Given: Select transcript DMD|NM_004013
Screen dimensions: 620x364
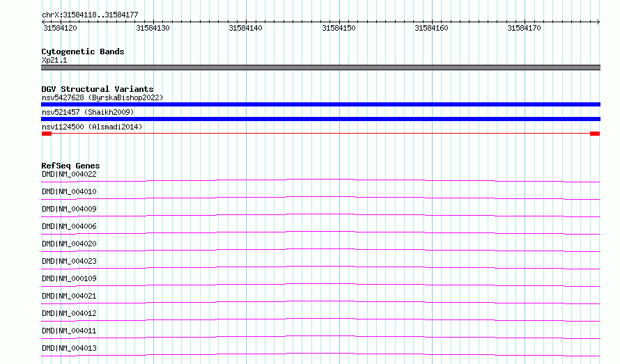Looking at the screenshot, I should pyautogui.click(x=69, y=348).
